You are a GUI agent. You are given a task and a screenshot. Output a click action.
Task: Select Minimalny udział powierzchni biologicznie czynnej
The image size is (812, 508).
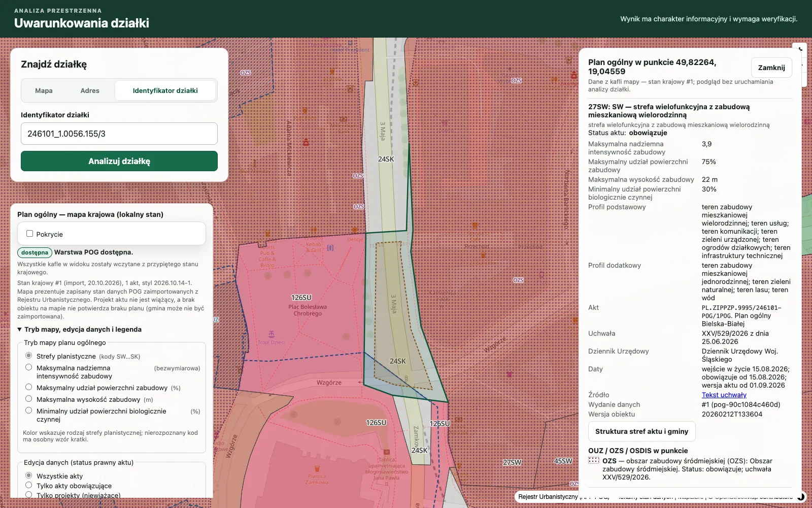point(29,410)
